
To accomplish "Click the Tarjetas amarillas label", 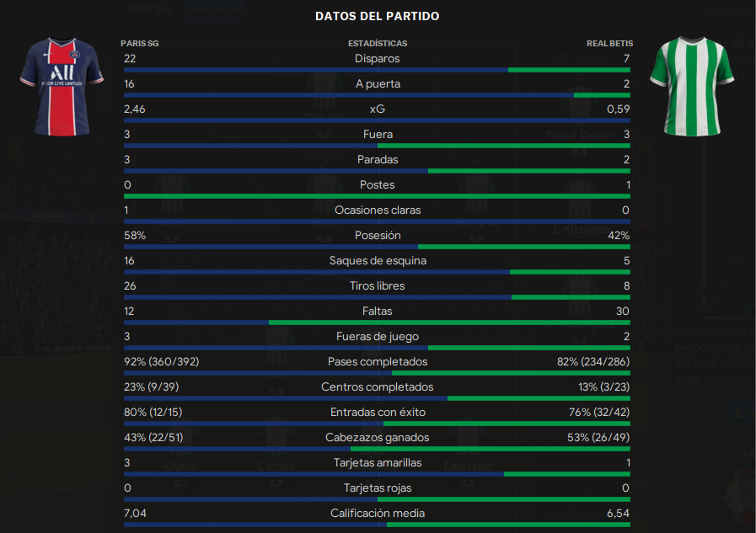I will [x=378, y=463].
